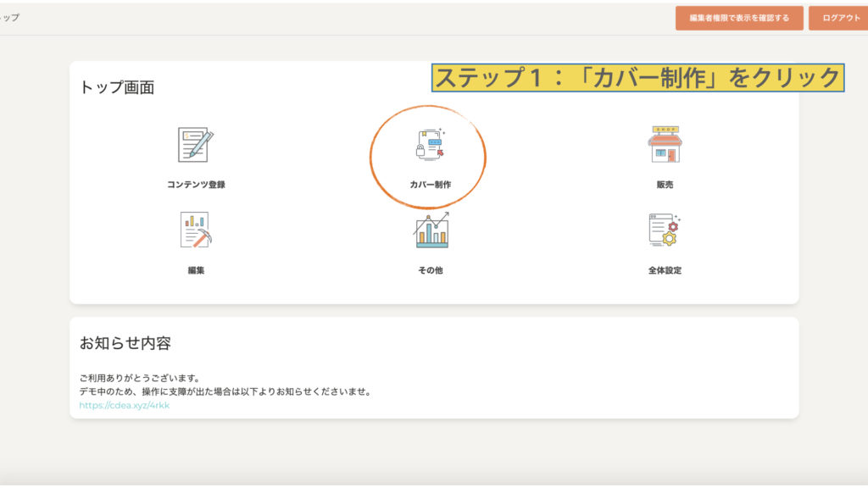Viewport: 868px width, 488px height.
Task: Click the 販売 text label
Action: point(665,185)
